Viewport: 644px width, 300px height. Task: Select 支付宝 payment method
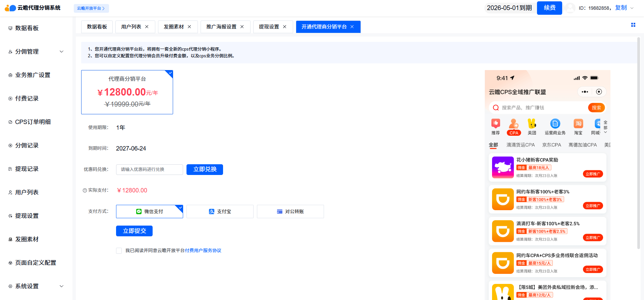click(220, 212)
